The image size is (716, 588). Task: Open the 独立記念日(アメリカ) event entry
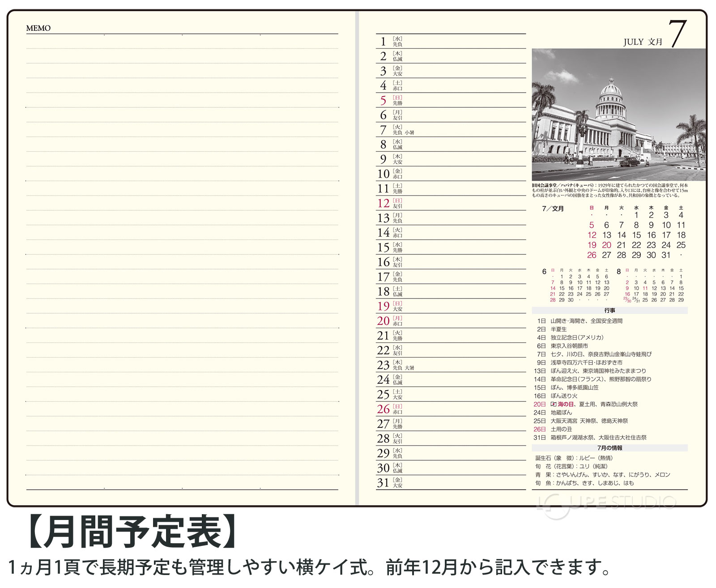[577, 337]
